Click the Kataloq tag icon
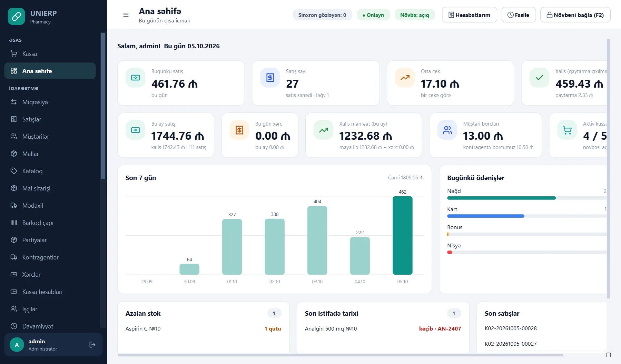The image size is (621, 364). (x=14, y=171)
